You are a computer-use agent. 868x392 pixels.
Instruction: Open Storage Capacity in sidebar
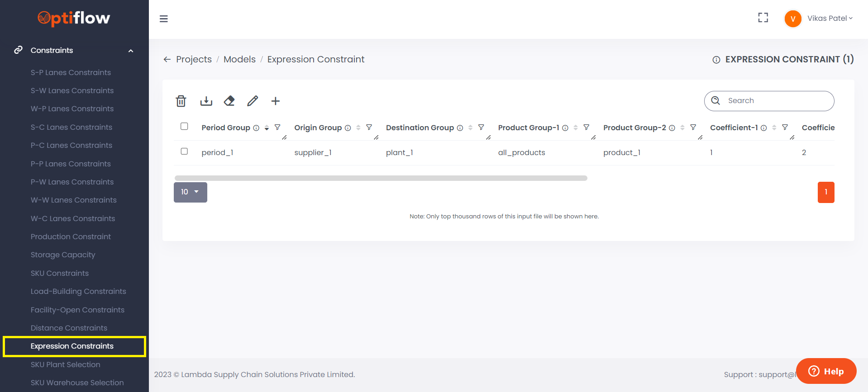coord(63,255)
